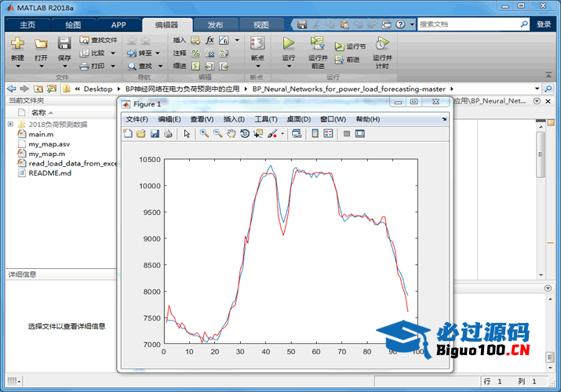Open the dropdown under 保存 (Save) button

click(x=64, y=67)
